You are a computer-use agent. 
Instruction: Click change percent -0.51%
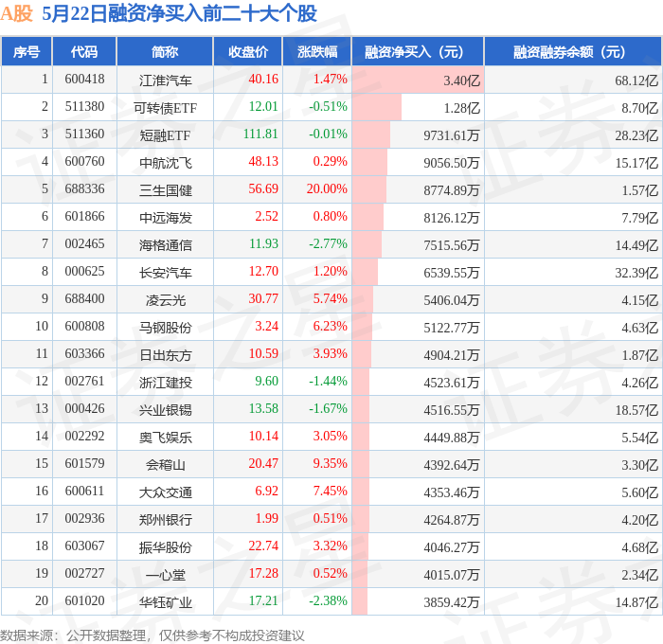pos(328,107)
